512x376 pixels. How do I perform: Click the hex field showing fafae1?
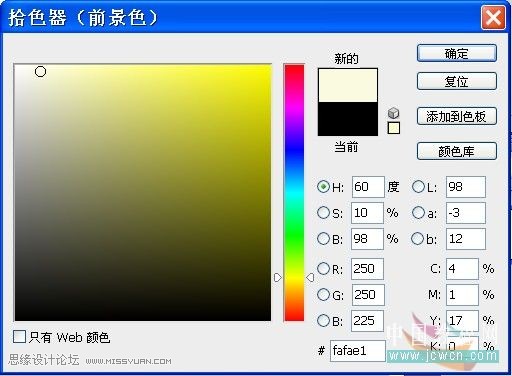358,351
